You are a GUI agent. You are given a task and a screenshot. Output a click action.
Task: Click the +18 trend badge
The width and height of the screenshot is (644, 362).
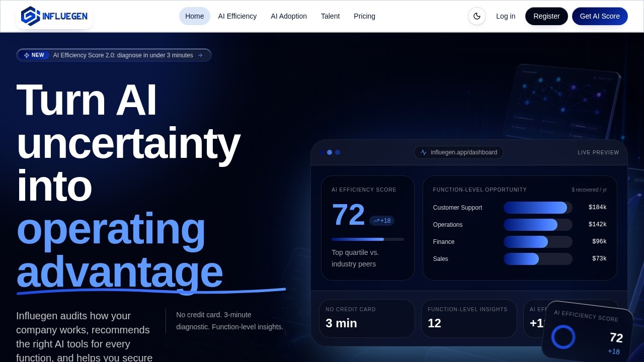coord(382,221)
